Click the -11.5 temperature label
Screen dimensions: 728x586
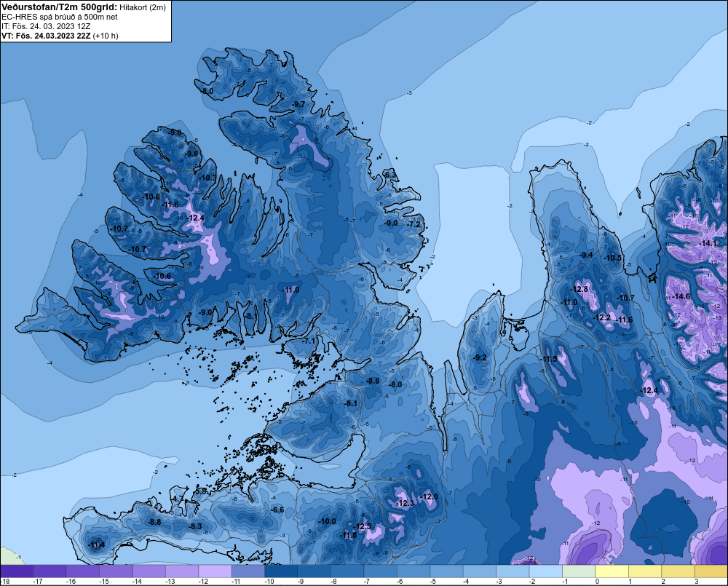tap(548, 359)
